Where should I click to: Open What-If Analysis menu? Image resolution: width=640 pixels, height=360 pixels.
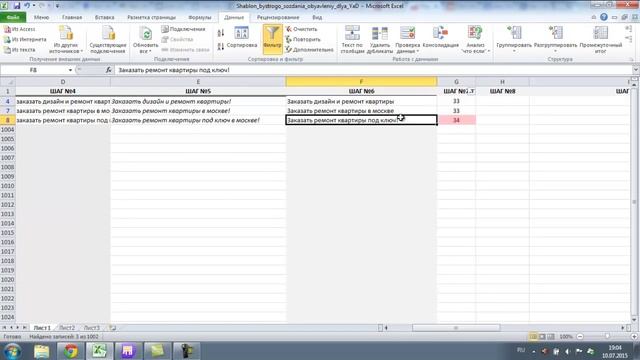(476, 40)
